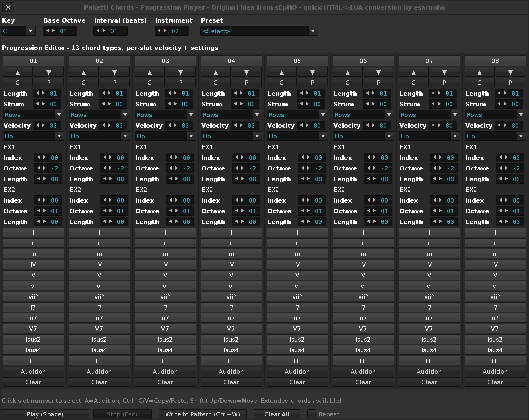The height and width of the screenshot is (420, 529).
Task: Decrease Base Octave with left arrow
Action: coord(48,31)
